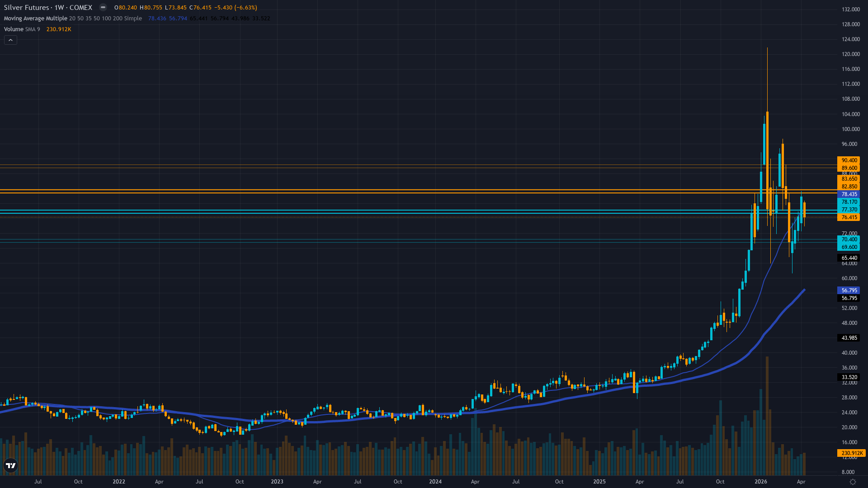
Task: Select the Volume indicator label
Action: point(14,29)
